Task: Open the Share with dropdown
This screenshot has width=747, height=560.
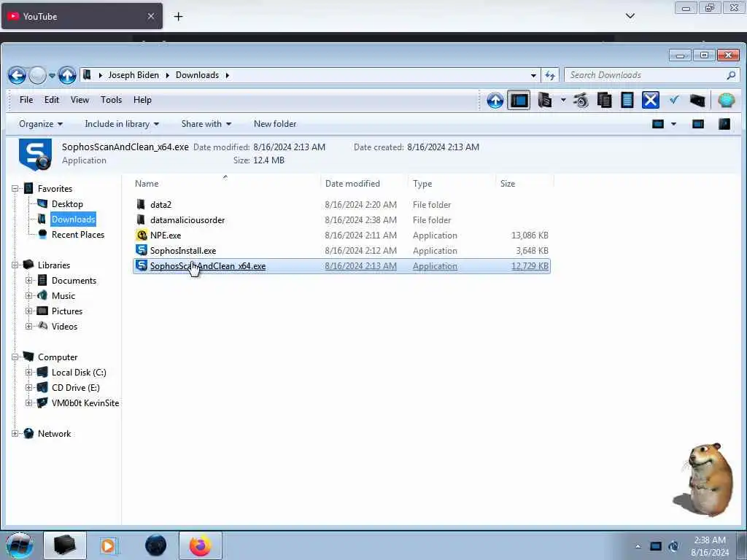Action: [x=206, y=124]
